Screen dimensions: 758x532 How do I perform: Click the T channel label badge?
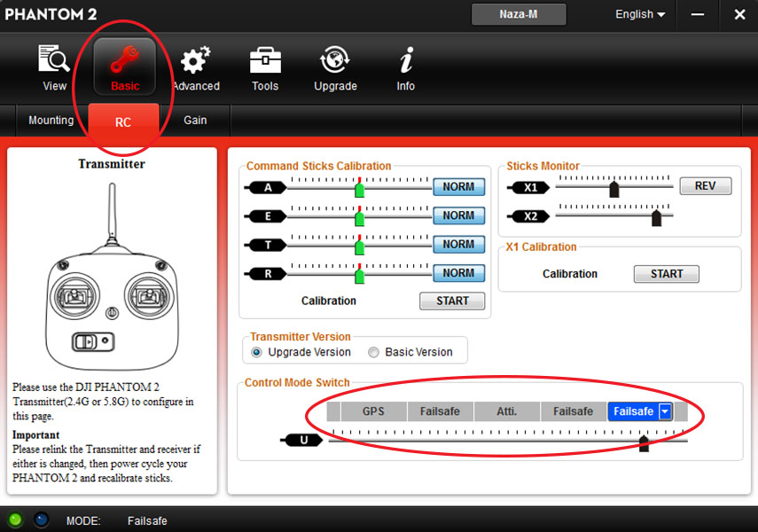265,246
